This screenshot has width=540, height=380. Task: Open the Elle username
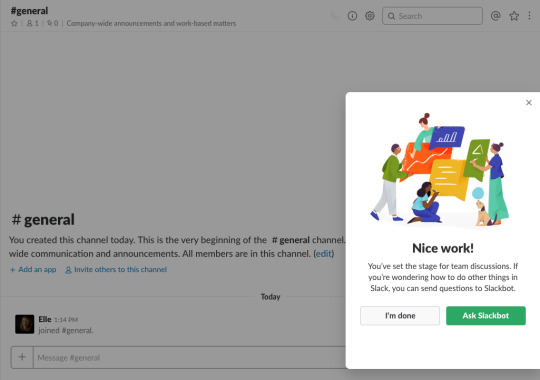45,319
